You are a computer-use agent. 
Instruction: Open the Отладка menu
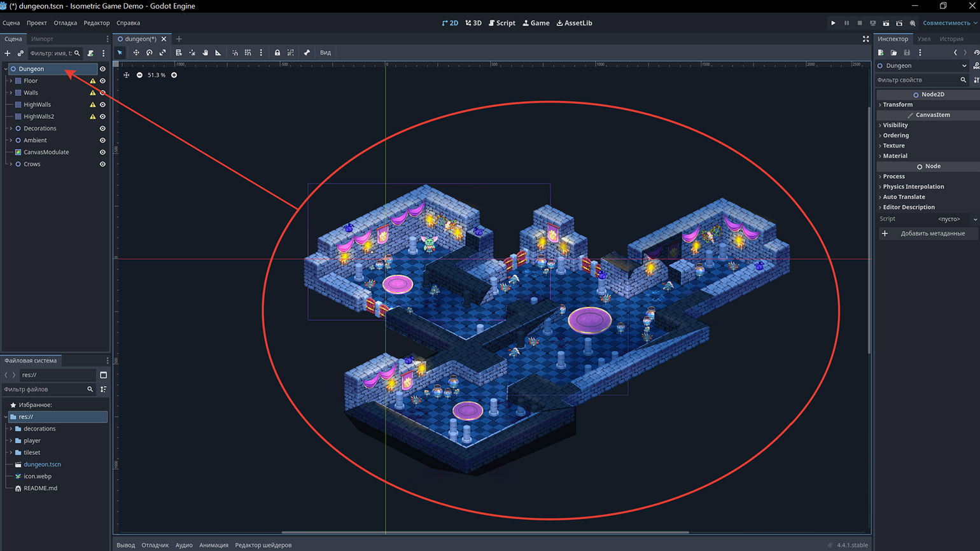pos(65,23)
